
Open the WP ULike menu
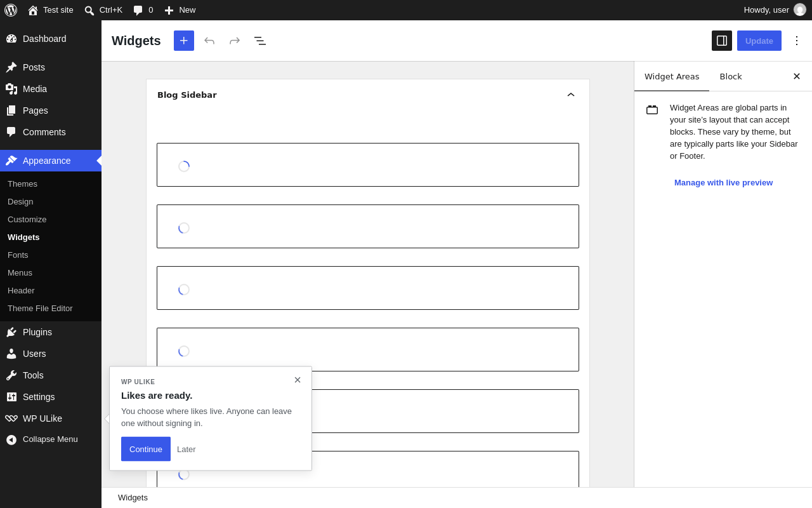(x=51, y=418)
